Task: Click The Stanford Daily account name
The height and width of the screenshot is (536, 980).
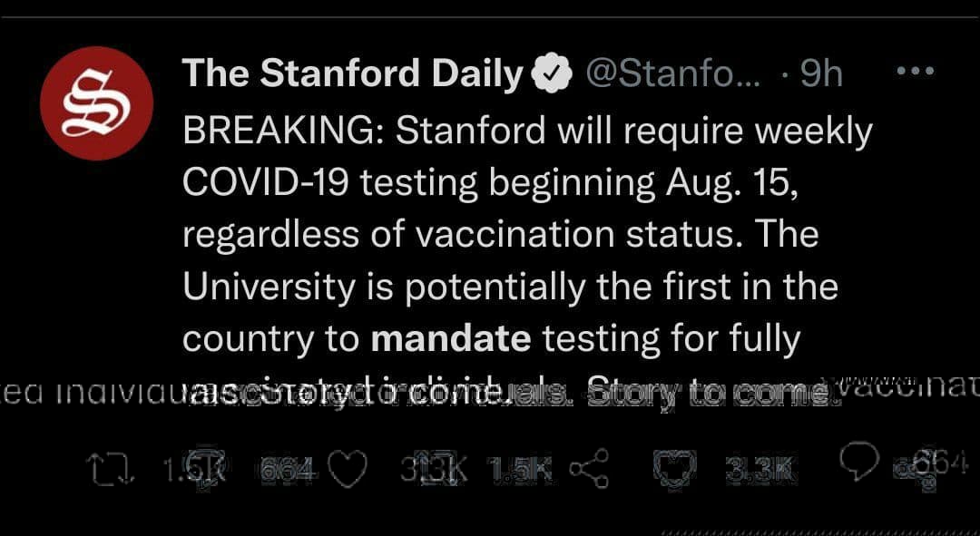Action: point(353,74)
